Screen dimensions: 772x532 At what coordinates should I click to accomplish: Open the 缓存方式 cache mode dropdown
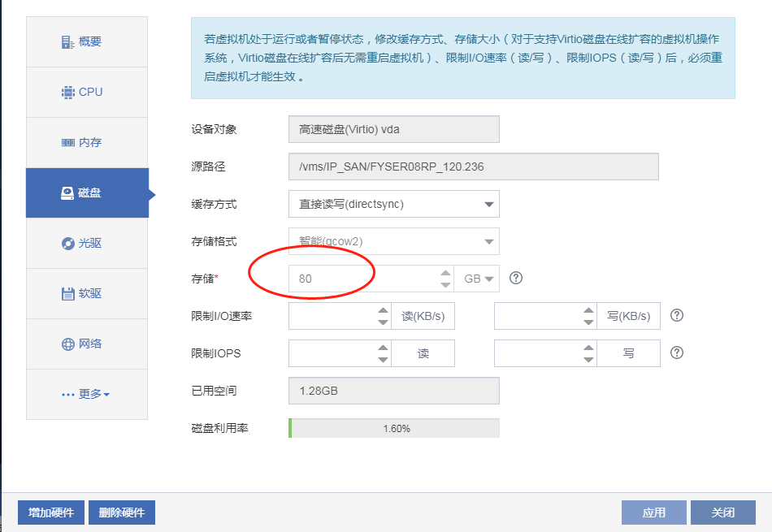[393, 205]
